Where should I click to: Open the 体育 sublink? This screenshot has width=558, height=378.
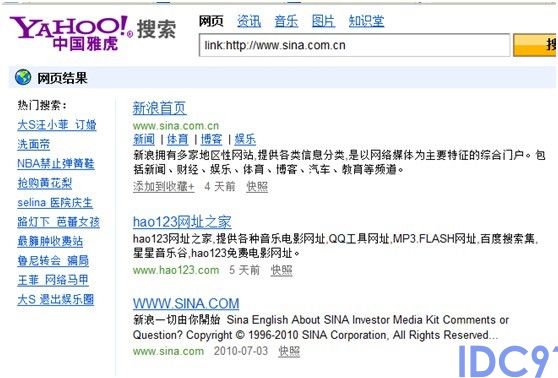pyautogui.click(x=178, y=139)
